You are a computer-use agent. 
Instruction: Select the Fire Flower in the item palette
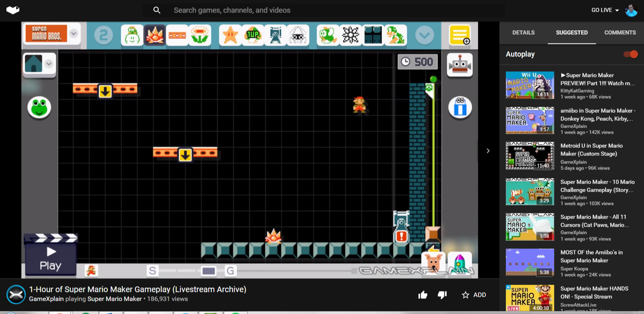tap(198, 35)
